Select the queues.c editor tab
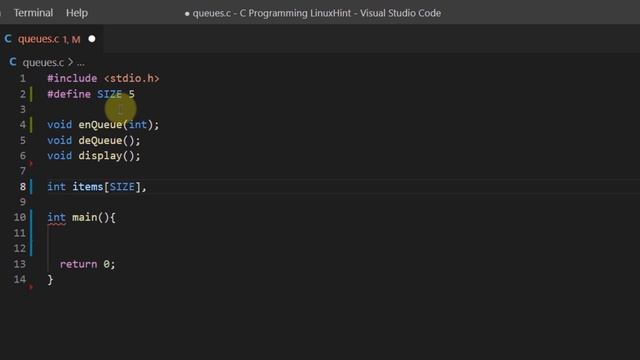The height and width of the screenshot is (360, 640). click(x=51, y=39)
